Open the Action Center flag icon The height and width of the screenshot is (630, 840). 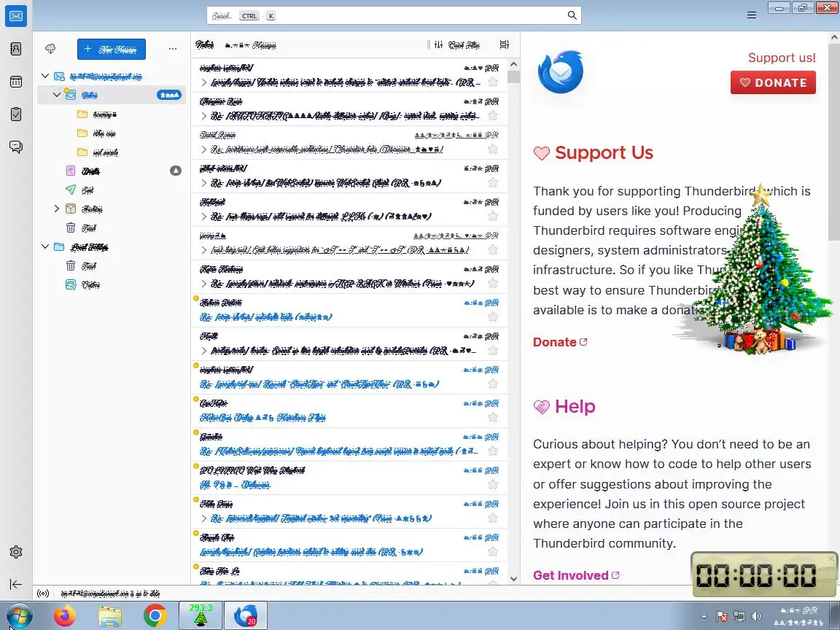click(722, 616)
